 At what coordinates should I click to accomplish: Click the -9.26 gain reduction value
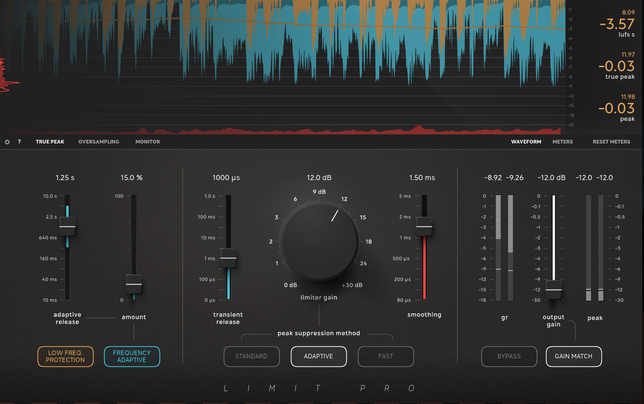click(515, 178)
